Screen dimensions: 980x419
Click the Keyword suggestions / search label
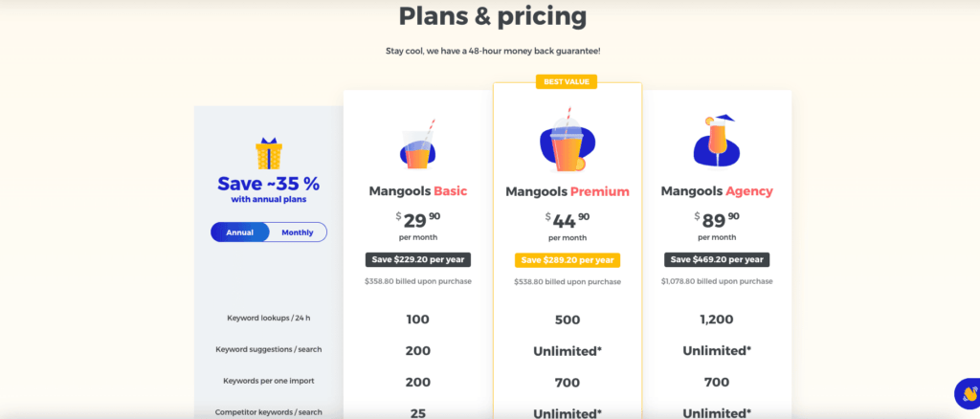(268, 349)
